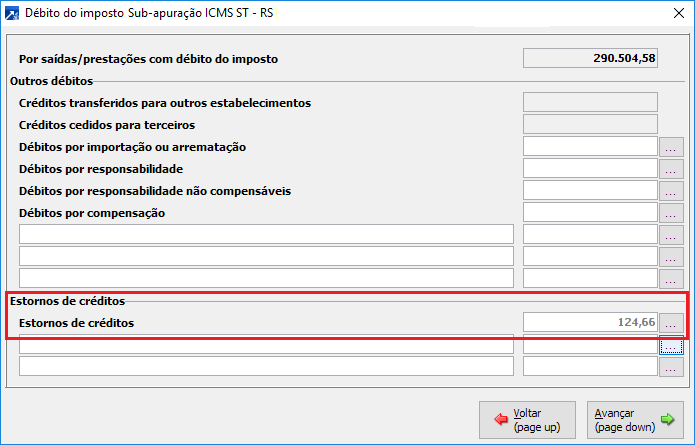
Task: Focus the Débitos por compensação value field
Action: (x=589, y=212)
